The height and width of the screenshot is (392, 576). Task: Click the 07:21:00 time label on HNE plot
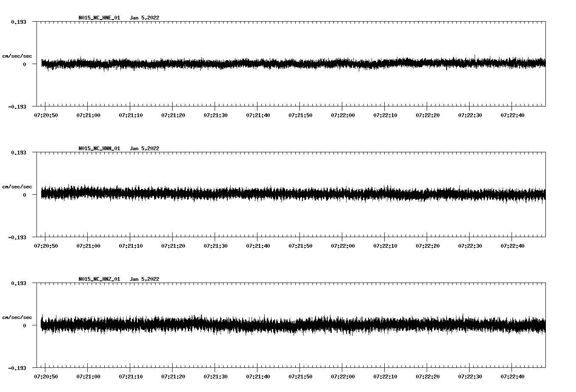88,115
